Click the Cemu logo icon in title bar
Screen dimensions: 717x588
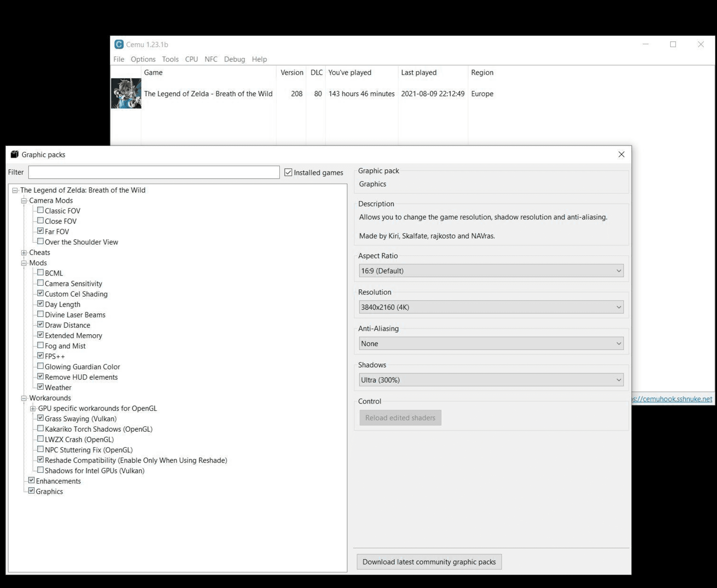(x=119, y=44)
